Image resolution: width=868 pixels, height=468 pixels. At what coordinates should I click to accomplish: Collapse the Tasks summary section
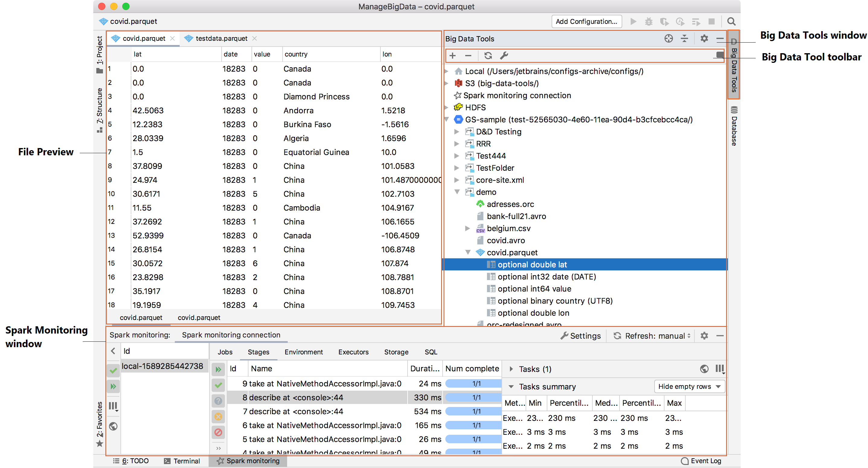click(x=511, y=386)
